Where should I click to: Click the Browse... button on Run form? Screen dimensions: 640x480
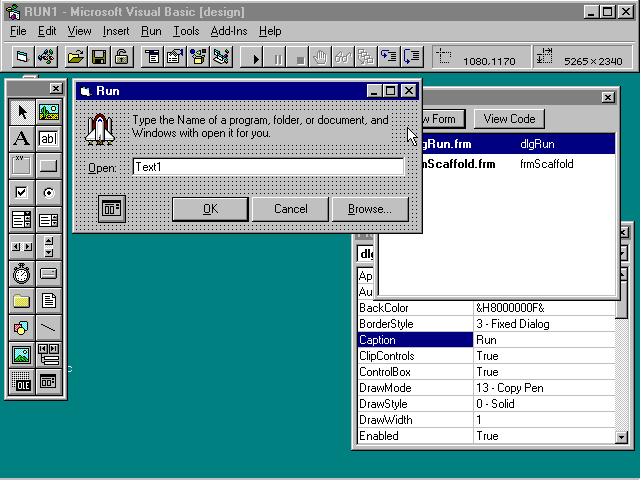371,209
